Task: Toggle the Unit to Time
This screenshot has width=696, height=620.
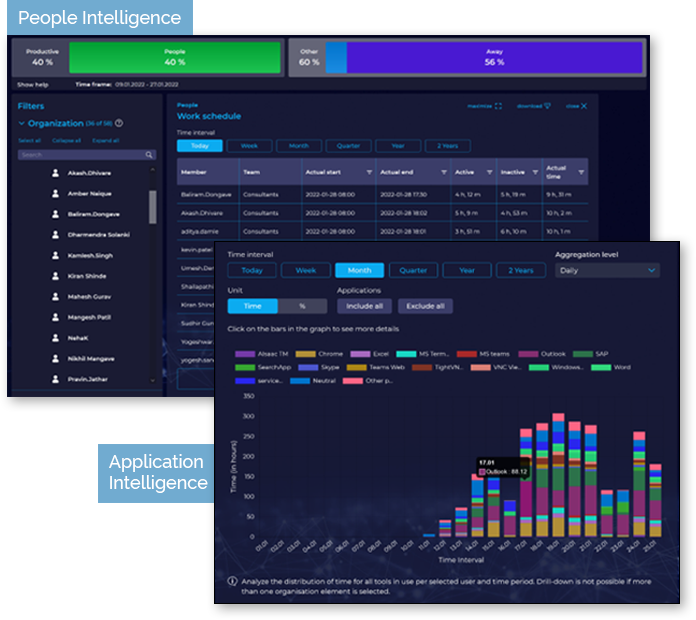Action: (254, 306)
